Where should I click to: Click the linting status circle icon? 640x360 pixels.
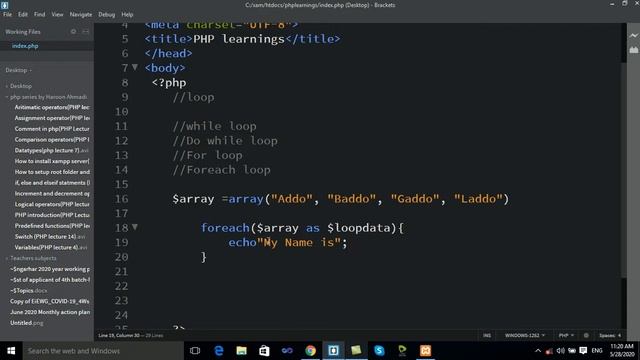(x=586, y=335)
